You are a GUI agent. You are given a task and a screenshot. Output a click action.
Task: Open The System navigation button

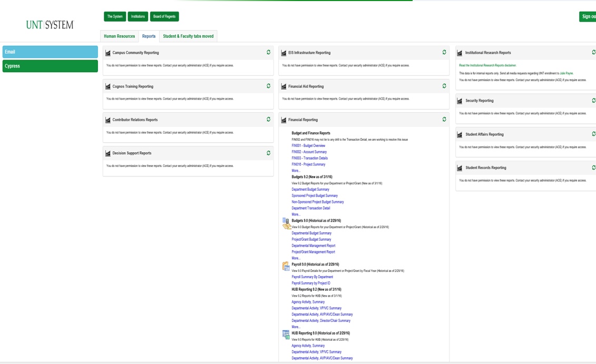[x=115, y=16]
